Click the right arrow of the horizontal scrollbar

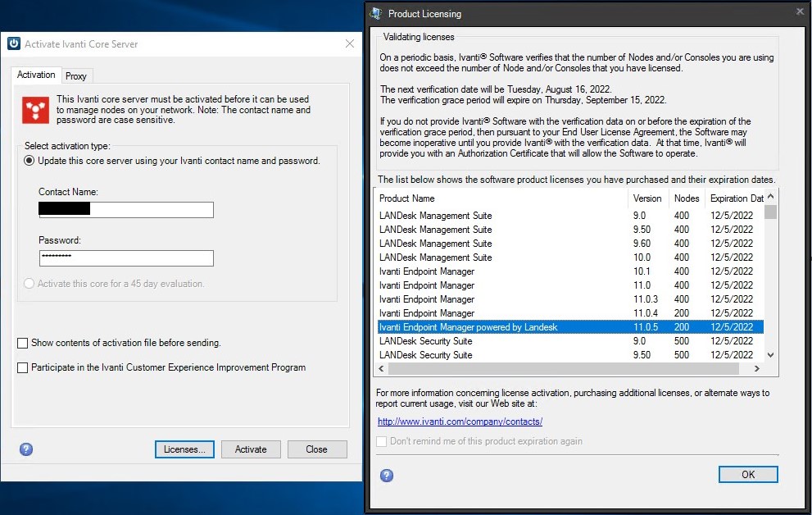coord(759,369)
